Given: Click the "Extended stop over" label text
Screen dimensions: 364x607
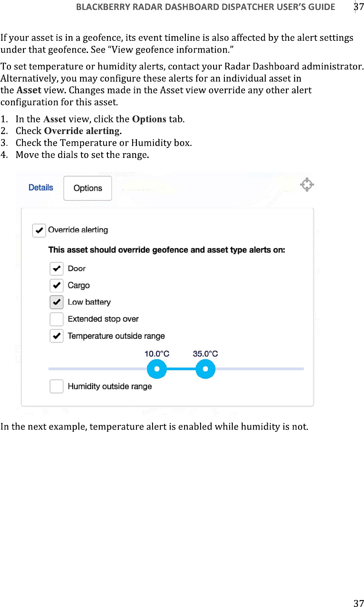Looking at the screenshot, I should click(103, 319).
